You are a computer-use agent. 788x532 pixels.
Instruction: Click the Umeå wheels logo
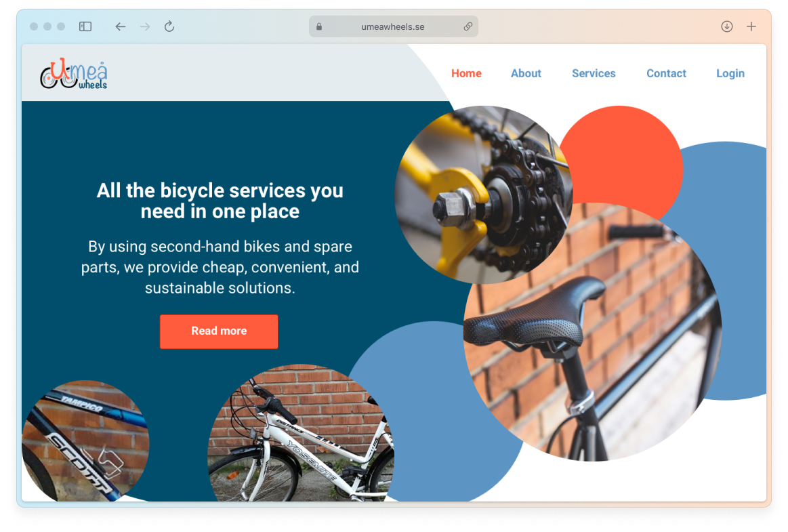click(x=74, y=73)
